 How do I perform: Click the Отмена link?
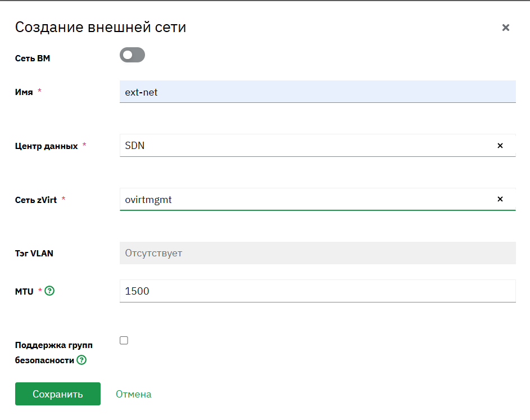click(x=134, y=394)
